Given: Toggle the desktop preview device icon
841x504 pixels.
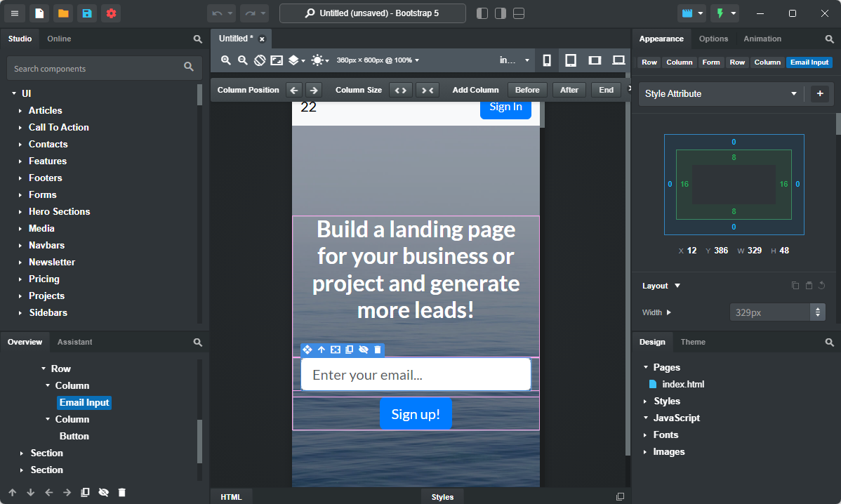Looking at the screenshot, I should click(618, 60).
